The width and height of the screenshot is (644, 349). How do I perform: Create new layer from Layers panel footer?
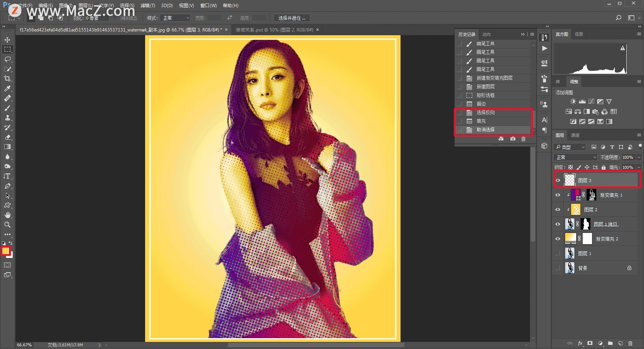pyautogui.click(x=620, y=343)
